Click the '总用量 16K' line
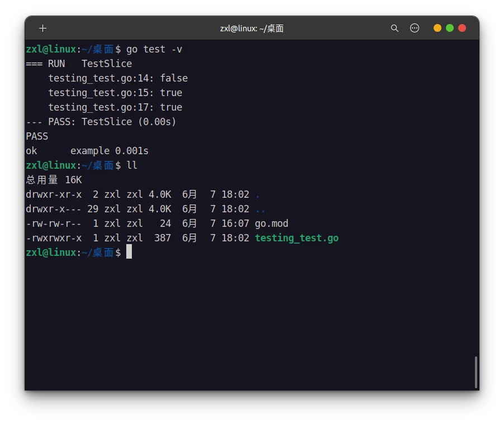The height and width of the screenshot is (424, 504). [x=54, y=180]
